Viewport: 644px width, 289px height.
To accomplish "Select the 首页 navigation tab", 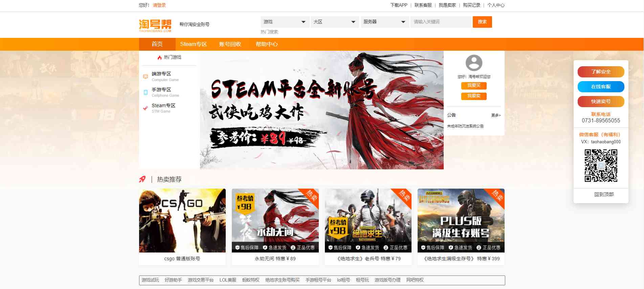I will (x=157, y=44).
